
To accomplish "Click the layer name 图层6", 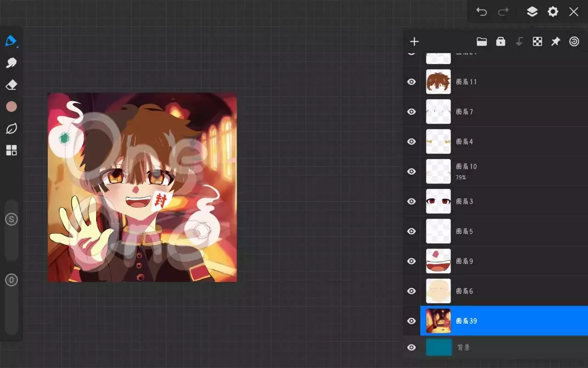I will click(x=464, y=291).
